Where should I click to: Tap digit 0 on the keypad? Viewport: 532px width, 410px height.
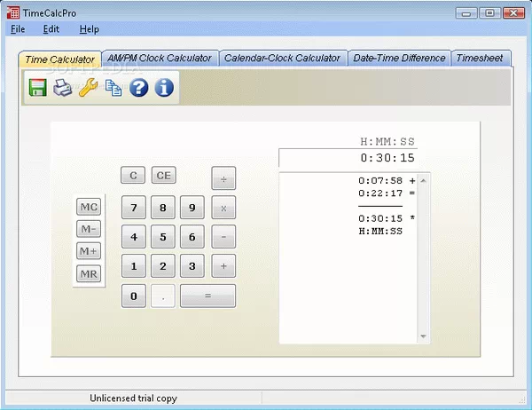[x=134, y=296]
